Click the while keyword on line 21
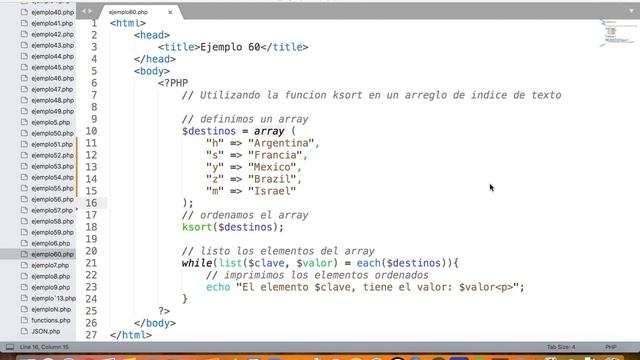Screen dimensions: 640x360 [197, 263]
